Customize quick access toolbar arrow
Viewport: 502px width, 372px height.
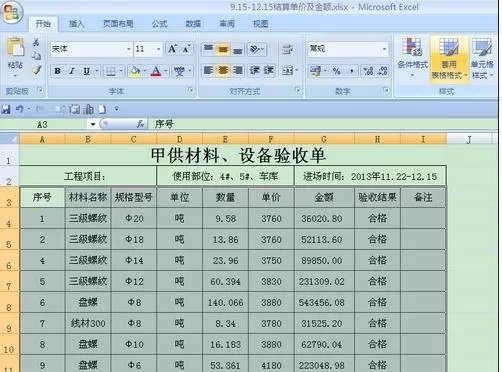tap(116, 109)
